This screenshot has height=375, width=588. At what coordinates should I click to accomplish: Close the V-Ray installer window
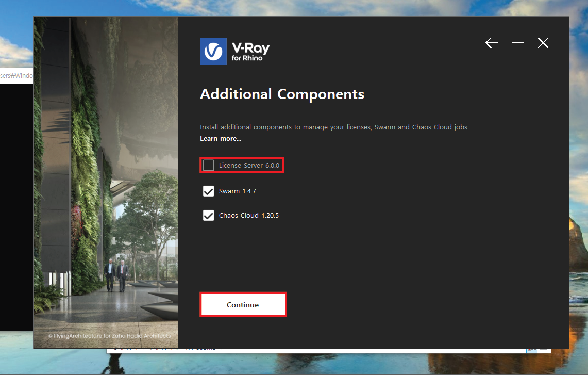point(543,43)
